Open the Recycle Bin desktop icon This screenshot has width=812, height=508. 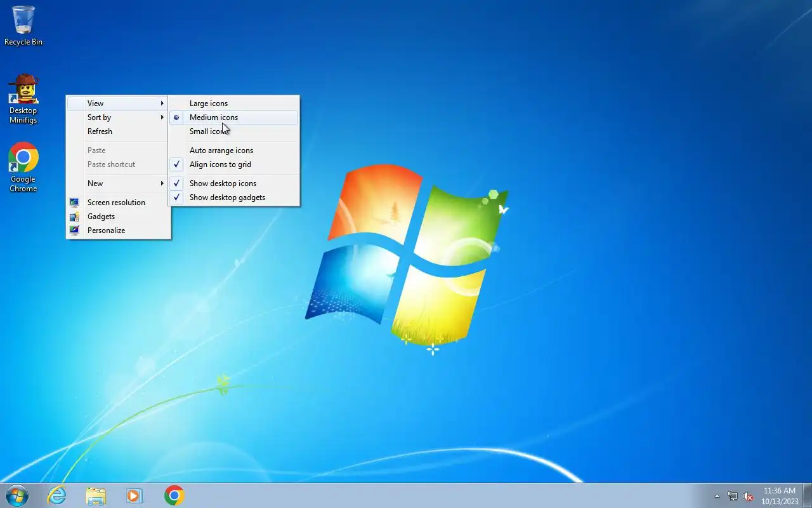pyautogui.click(x=23, y=25)
